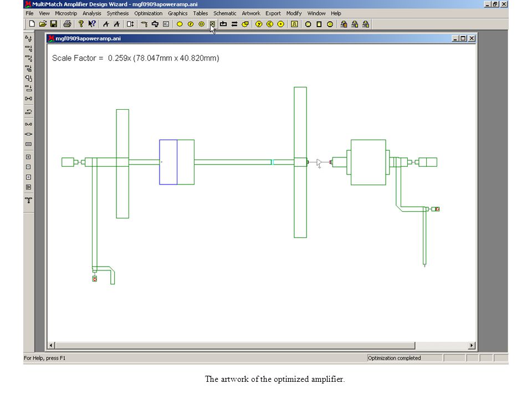Minimize the mgf0909apoweramp.ani child window
Viewport: 532px width, 399px height.
click(x=456, y=38)
